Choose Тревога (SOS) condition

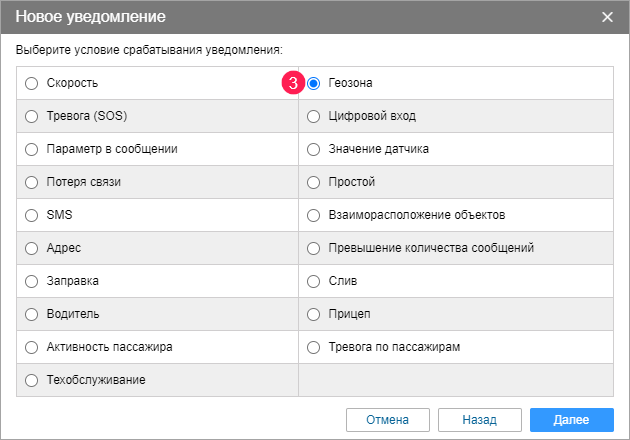(32, 116)
